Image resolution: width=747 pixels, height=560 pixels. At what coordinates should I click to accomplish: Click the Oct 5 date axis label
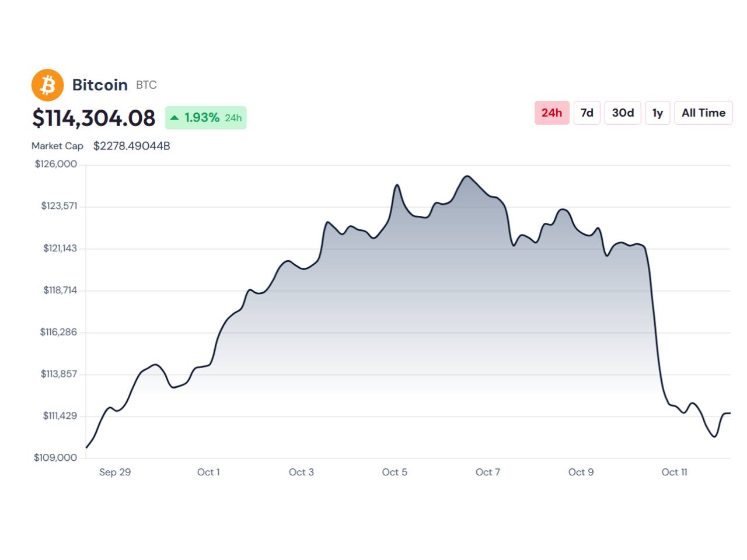click(x=395, y=472)
